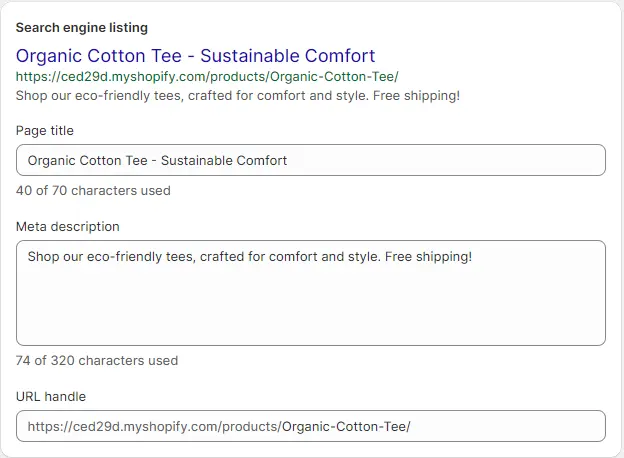Focus the Meta description text area
624x458 pixels.
pyautogui.click(x=311, y=293)
